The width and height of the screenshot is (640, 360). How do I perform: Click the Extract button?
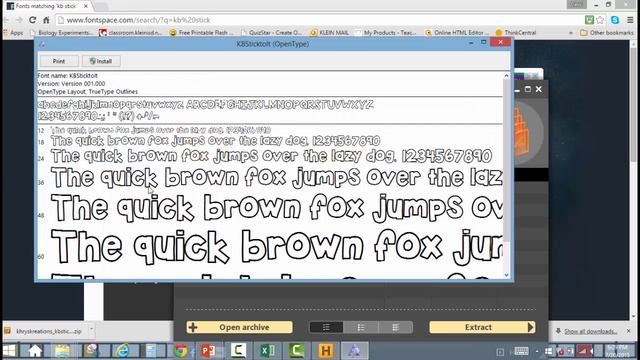[482, 327]
